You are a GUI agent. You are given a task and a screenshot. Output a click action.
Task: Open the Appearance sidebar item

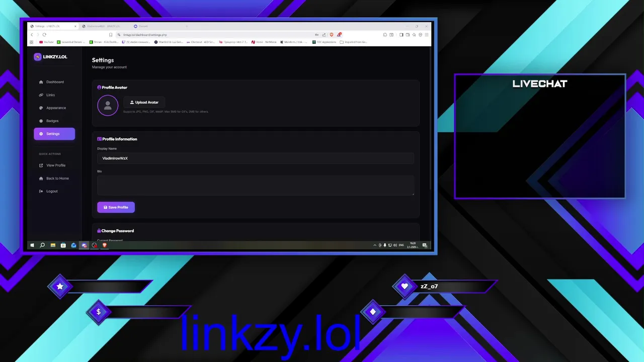click(54, 108)
